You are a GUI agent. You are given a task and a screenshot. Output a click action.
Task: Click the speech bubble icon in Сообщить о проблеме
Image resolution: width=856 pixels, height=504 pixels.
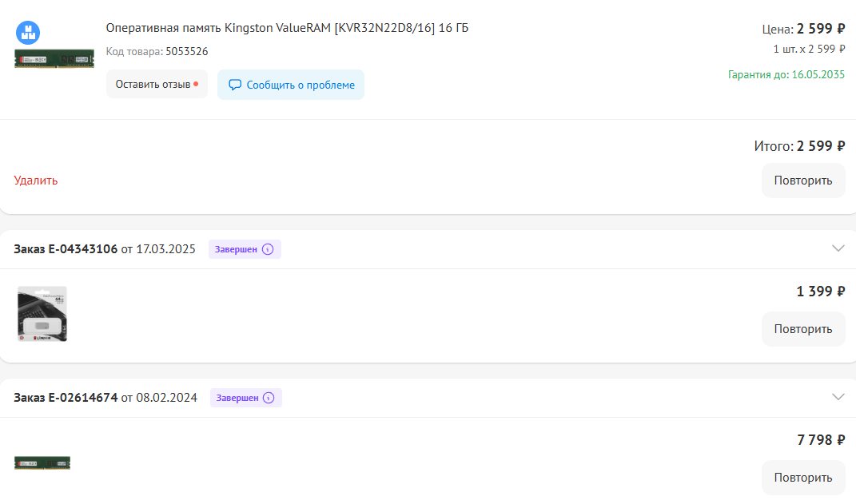coord(235,85)
